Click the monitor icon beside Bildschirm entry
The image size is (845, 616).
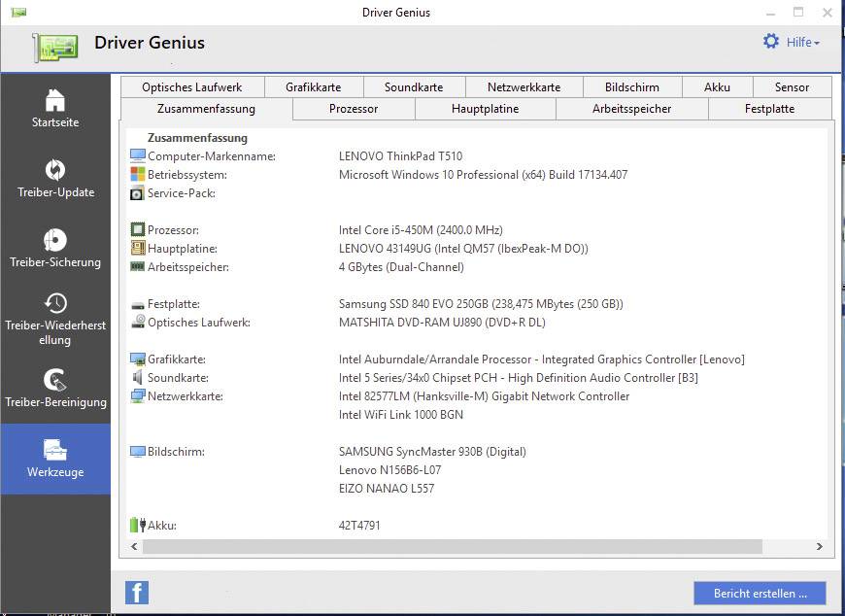coord(136,452)
